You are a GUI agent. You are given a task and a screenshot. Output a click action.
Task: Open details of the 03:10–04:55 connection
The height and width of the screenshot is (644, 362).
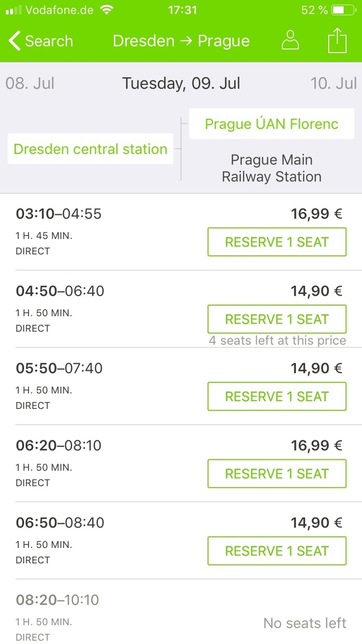tap(181, 232)
